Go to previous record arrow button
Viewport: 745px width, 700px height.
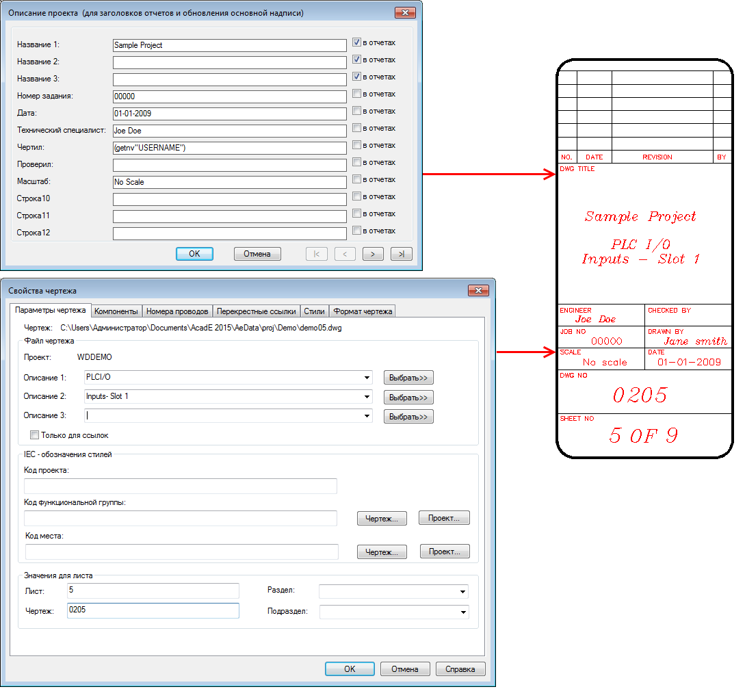coord(345,254)
